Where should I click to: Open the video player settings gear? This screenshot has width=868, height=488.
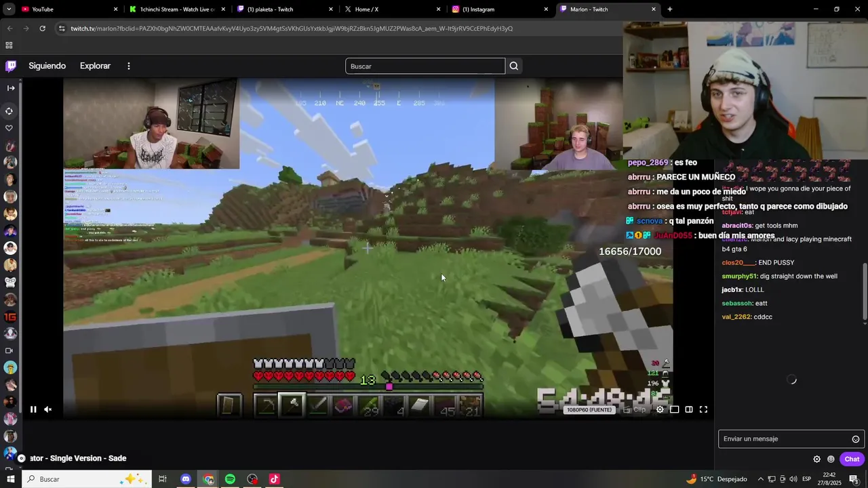(x=660, y=409)
